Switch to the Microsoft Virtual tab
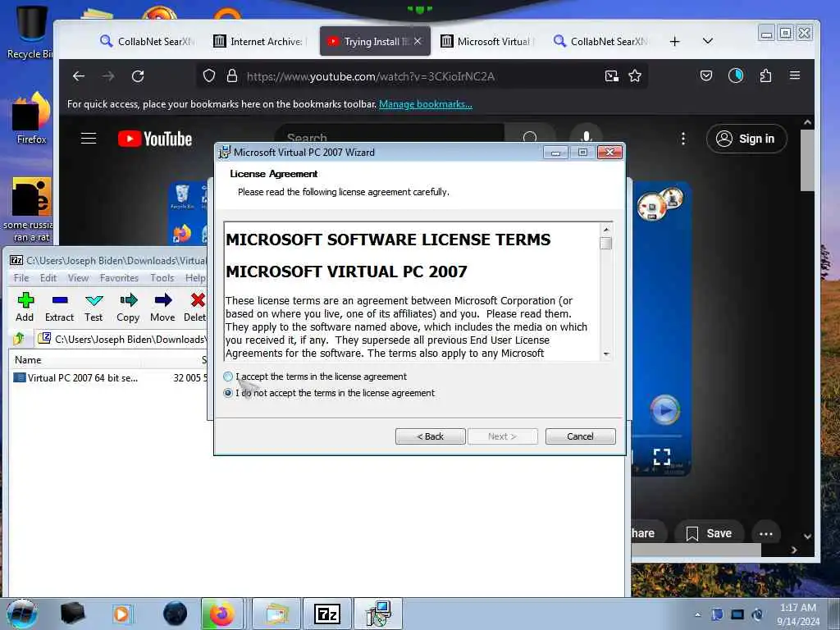The width and height of the screenshot is (840, 630). tap(486, 41)
